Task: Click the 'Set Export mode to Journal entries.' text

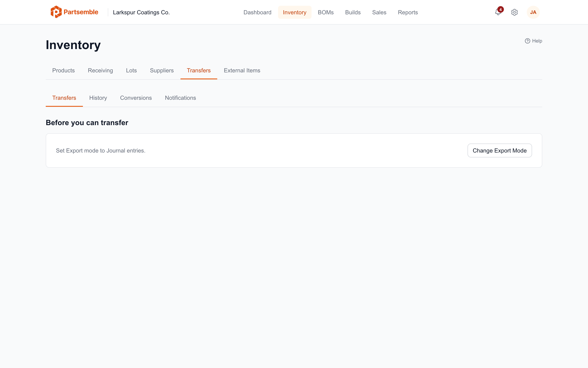Action: tap(101, 151)
